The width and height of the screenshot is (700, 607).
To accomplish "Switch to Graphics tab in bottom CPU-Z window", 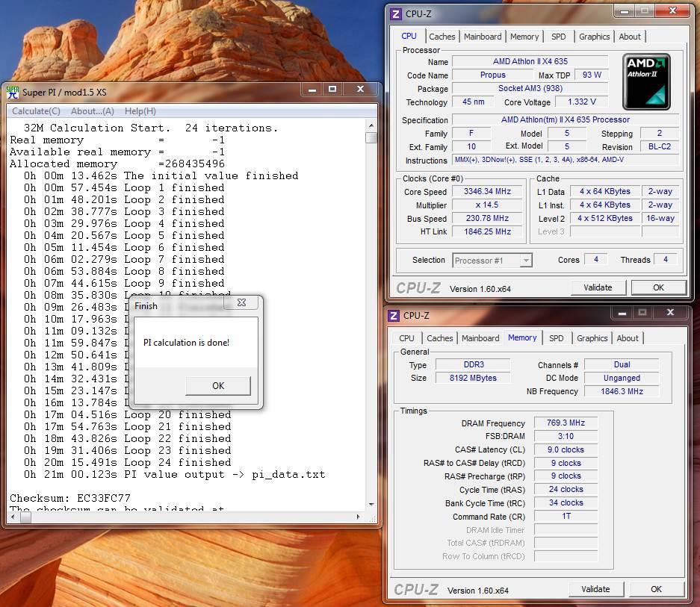I will tap(592, 338).
